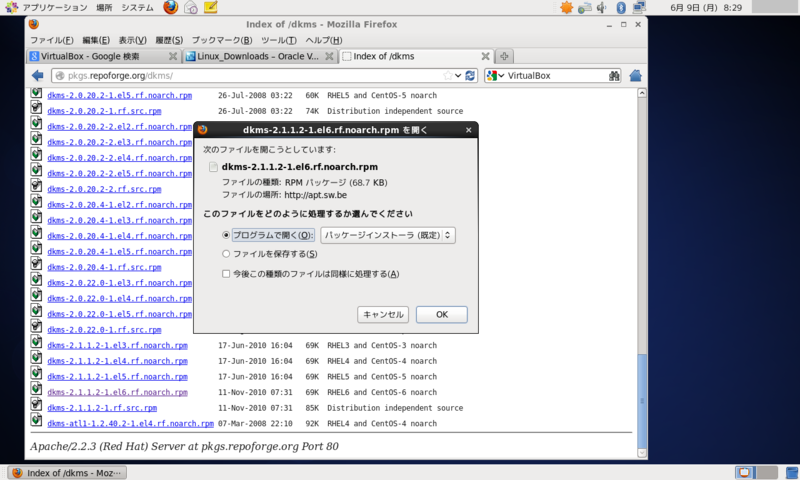800x480 pixels.
Task: Click file icon beside dkms-2.1.1.2-1.rf.src.rpm
Action: 36,405
